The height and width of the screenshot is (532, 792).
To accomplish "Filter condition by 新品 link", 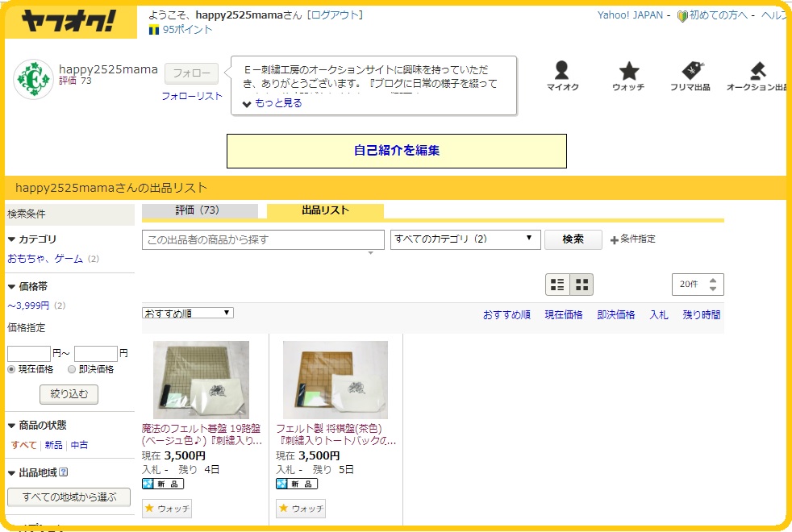I will (x=53, y=445).
